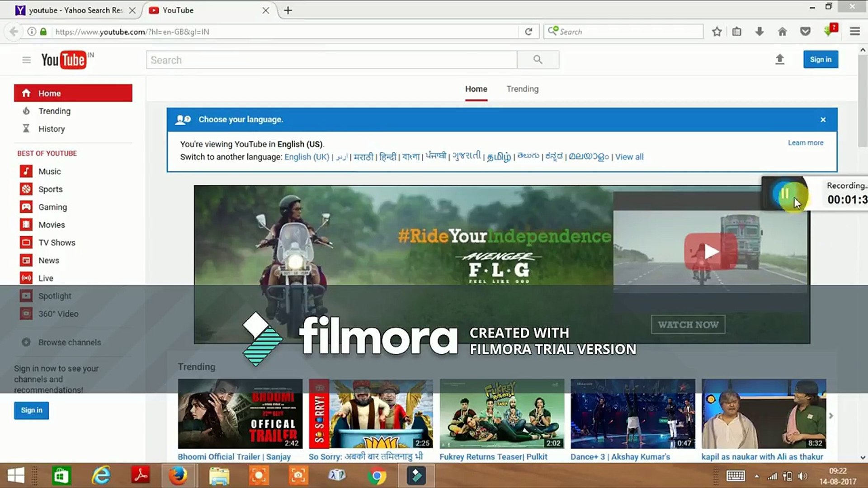Select Movies from the sidebar
This screenshot has width=868, height=488.
(x=52, y=225)
